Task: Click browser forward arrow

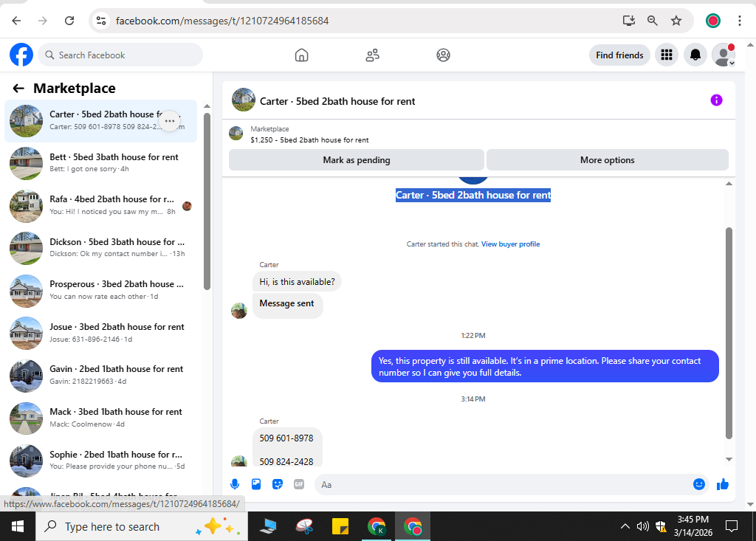Action: pyautogui.click(x=43, y=21)
